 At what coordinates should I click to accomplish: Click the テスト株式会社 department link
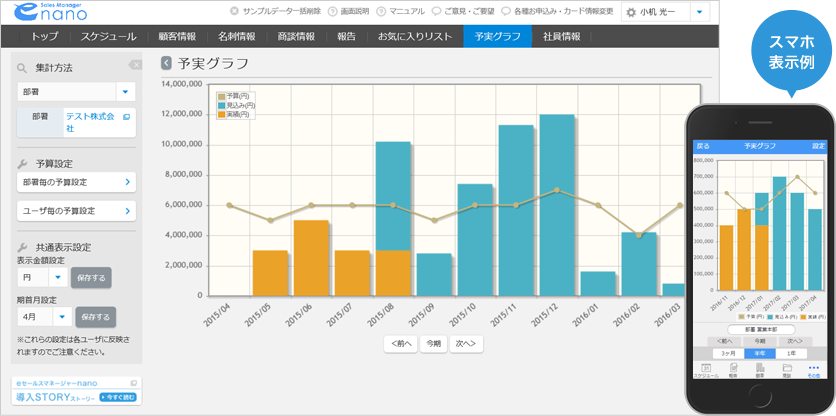tap(90, 122)
